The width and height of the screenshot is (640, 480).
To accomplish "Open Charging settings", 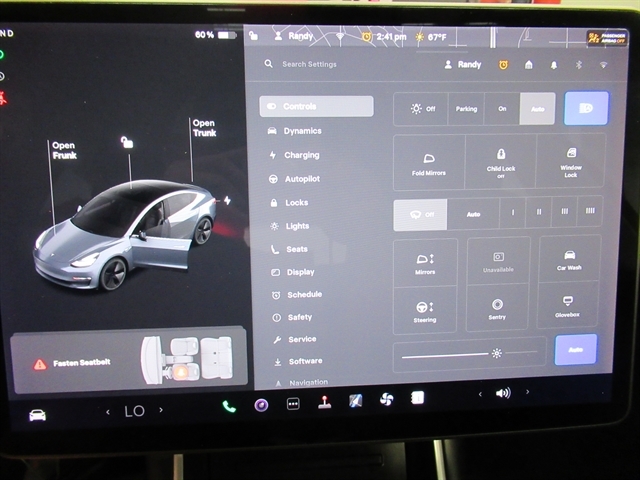I will 302,155.
